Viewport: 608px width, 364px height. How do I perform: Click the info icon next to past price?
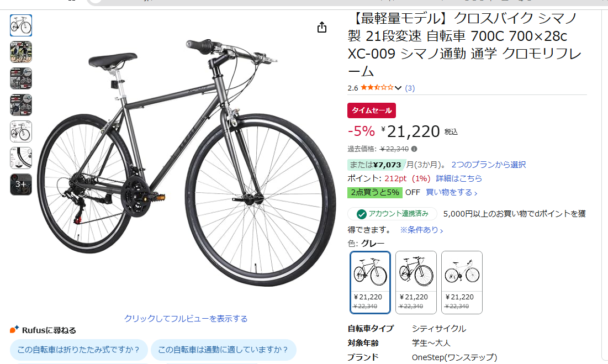(414, 149)
